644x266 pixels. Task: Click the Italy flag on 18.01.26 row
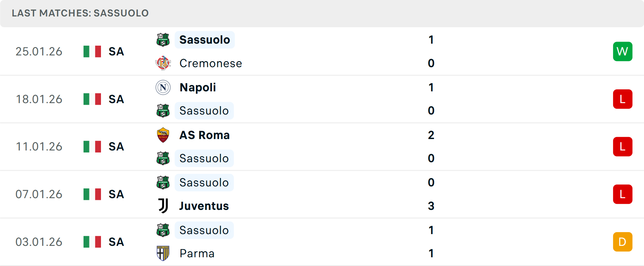pyautogui.click(x=92, y=99)
